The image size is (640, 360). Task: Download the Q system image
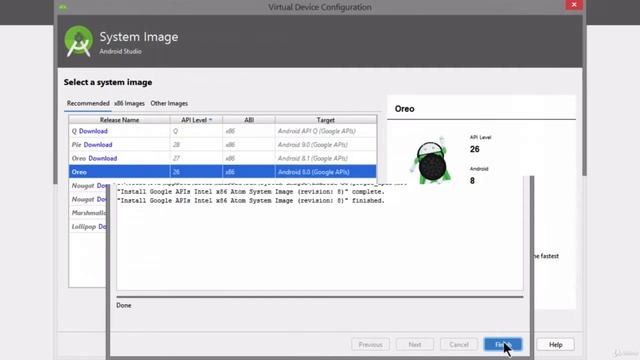93,131
